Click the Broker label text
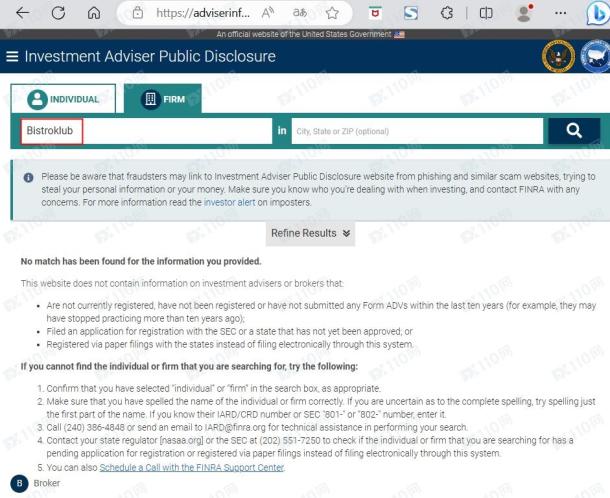The image size is (610, 498). pos(47,483)
